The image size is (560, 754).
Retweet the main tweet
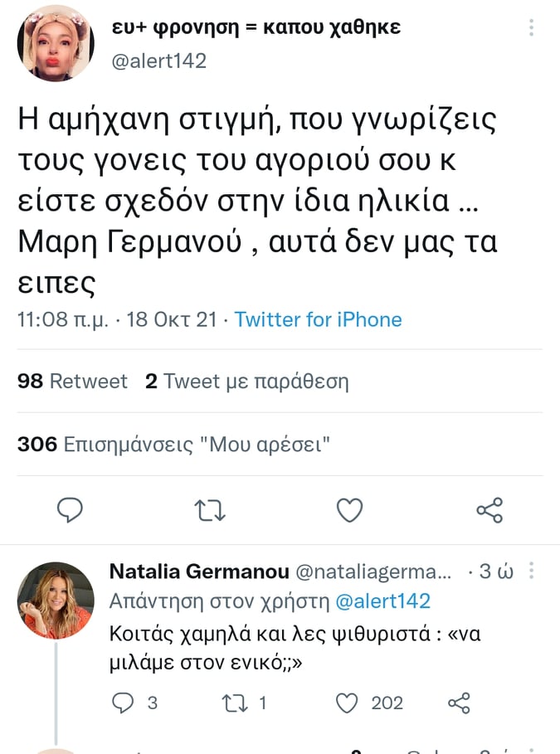210,510
